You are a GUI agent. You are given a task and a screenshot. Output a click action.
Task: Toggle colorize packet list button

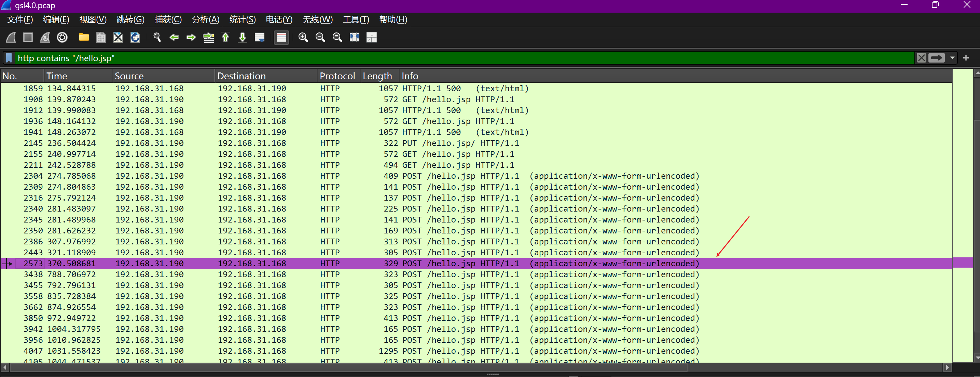click(281, 37)
